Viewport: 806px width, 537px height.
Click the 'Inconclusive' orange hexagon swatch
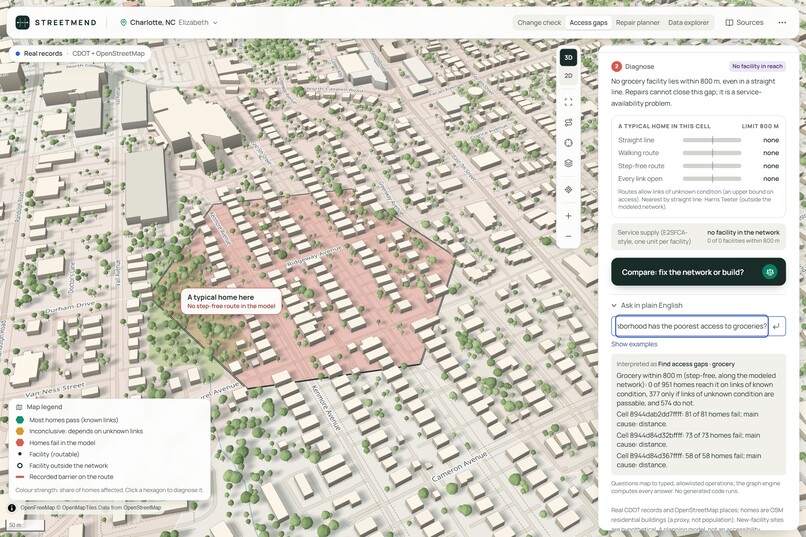[x=20, y=431]
